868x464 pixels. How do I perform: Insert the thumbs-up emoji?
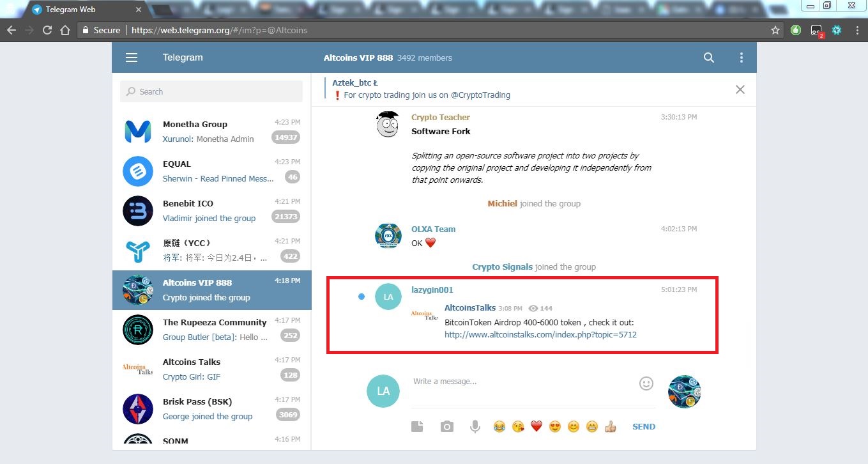[611, 426]
